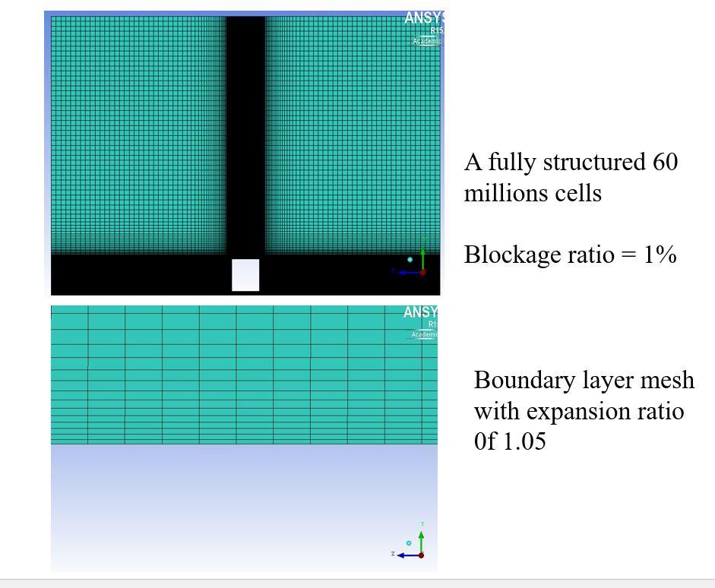Viewport: 715px width, 588px height.
Task: Click the red origin sphere in the upper triad
Action: point(422,272)
